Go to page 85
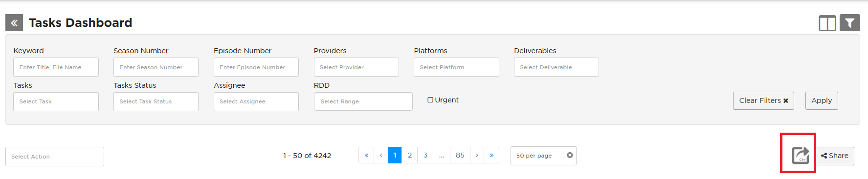 460,155
